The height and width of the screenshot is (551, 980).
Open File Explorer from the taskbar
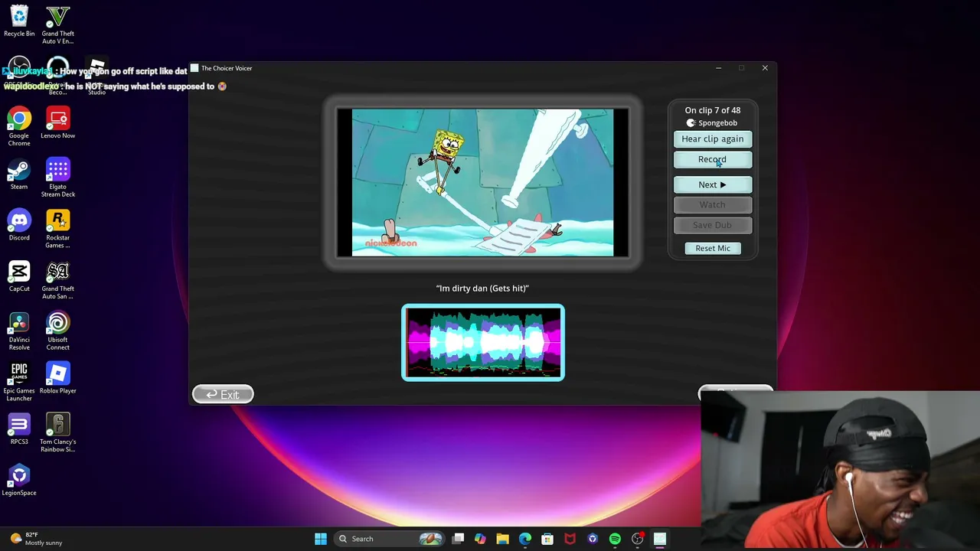(x=502, y=539)
